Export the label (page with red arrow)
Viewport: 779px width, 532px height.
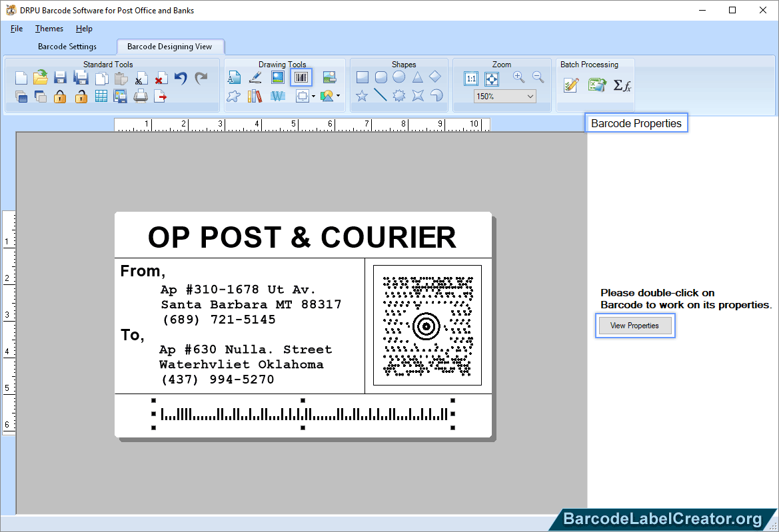click(x=161, y=97)
